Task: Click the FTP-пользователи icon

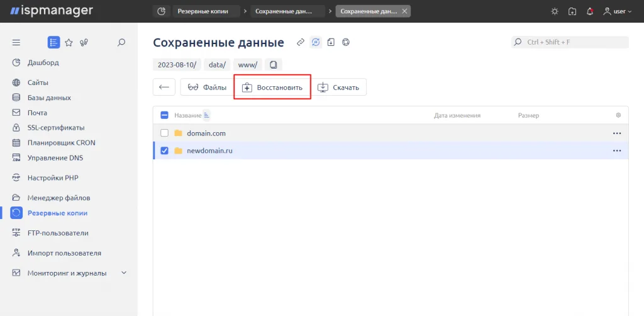Action: pyautogui.click(x=16, y=233)
